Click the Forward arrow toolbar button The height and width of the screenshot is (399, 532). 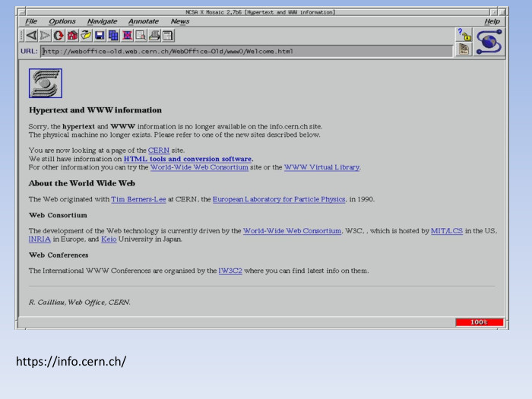[45, 36]
